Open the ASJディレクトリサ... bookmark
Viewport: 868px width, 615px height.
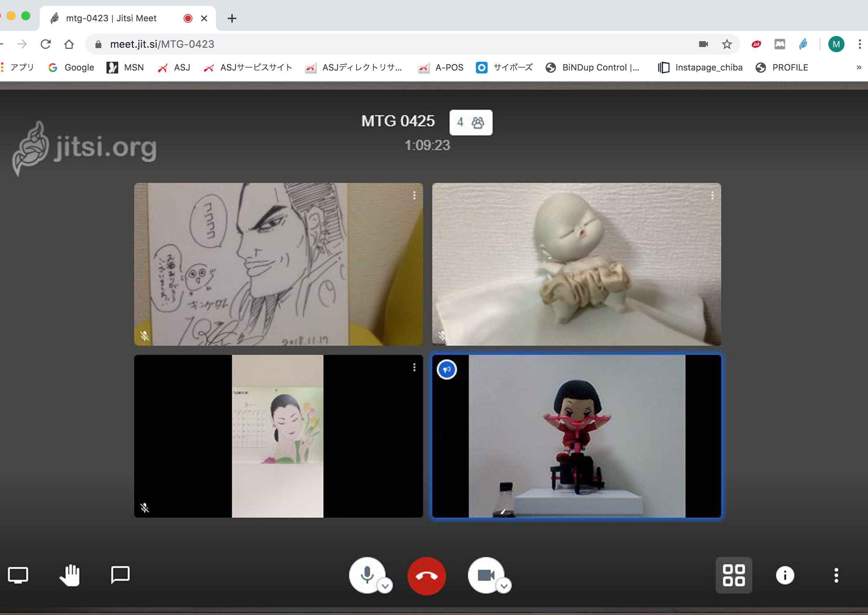pos(354,67)
